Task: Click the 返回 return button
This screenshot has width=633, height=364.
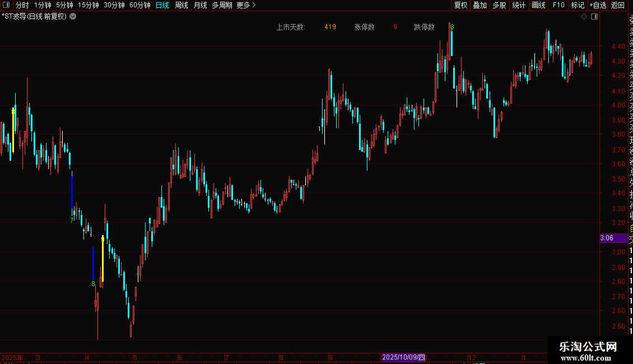Action: [618, 5]
